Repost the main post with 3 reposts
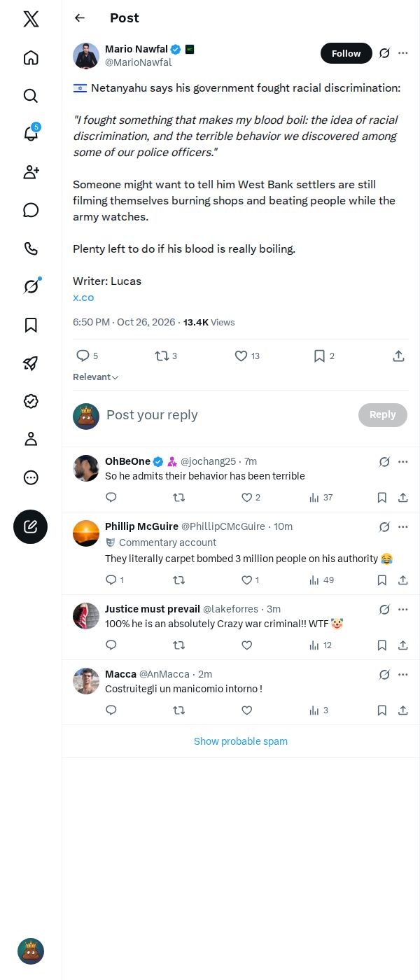This screenshot has height=980, width=420. [167, 356]
